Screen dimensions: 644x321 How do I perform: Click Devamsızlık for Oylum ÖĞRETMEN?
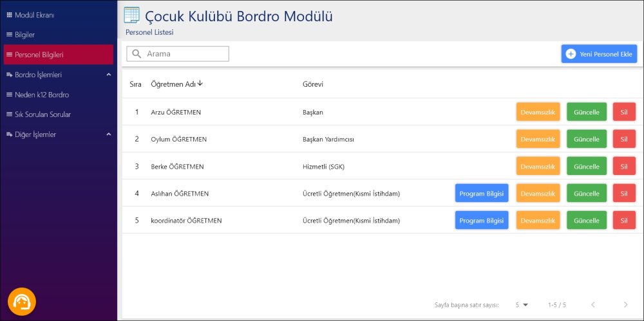[538, 139]
